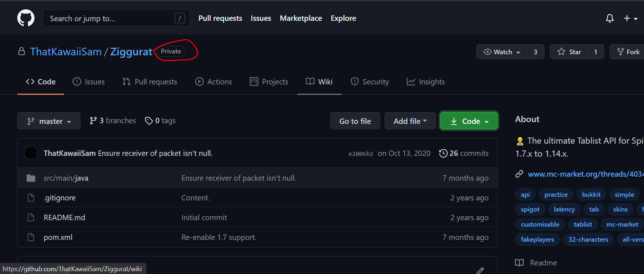View the 0 tags link
Screen dimensions: 644x274
click(x=160, y=121)
